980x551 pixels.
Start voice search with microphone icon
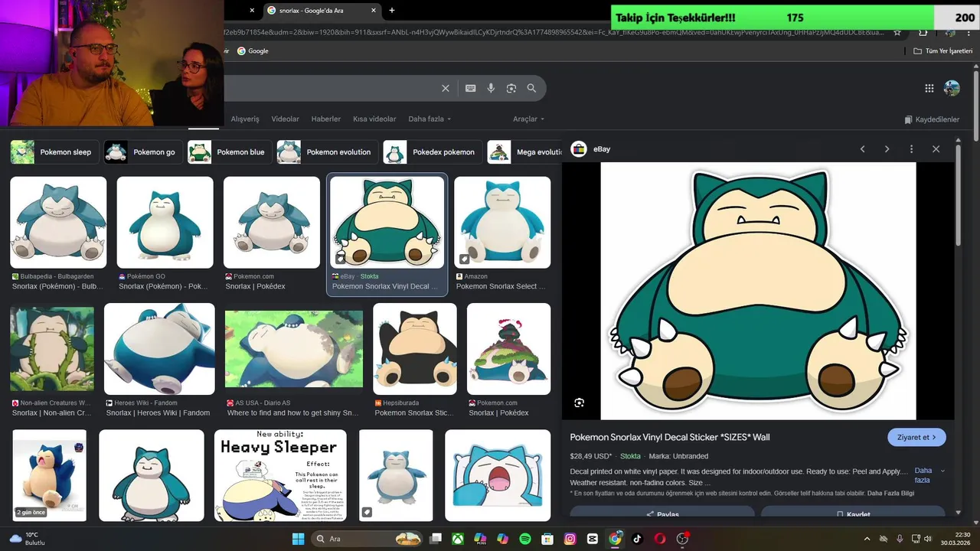coord(491,88)
